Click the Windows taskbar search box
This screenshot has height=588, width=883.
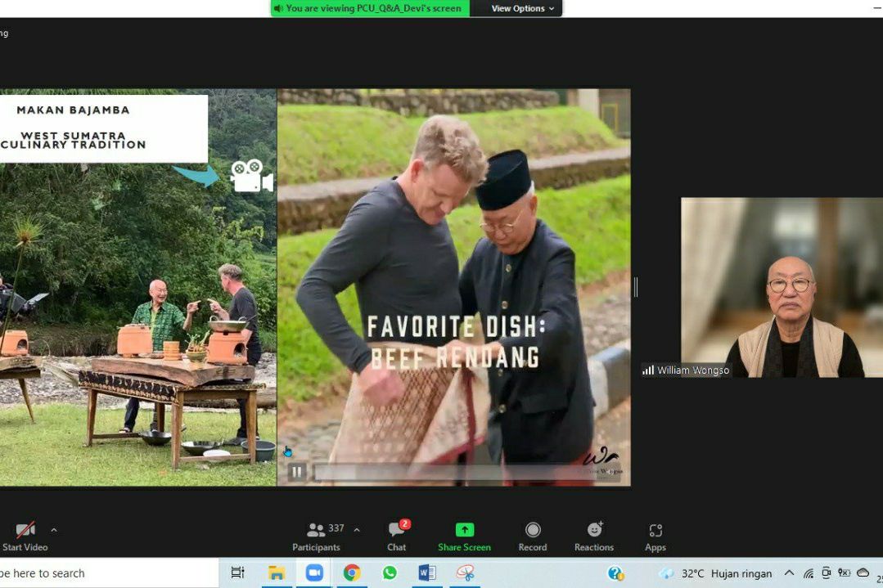pos(108,573)
